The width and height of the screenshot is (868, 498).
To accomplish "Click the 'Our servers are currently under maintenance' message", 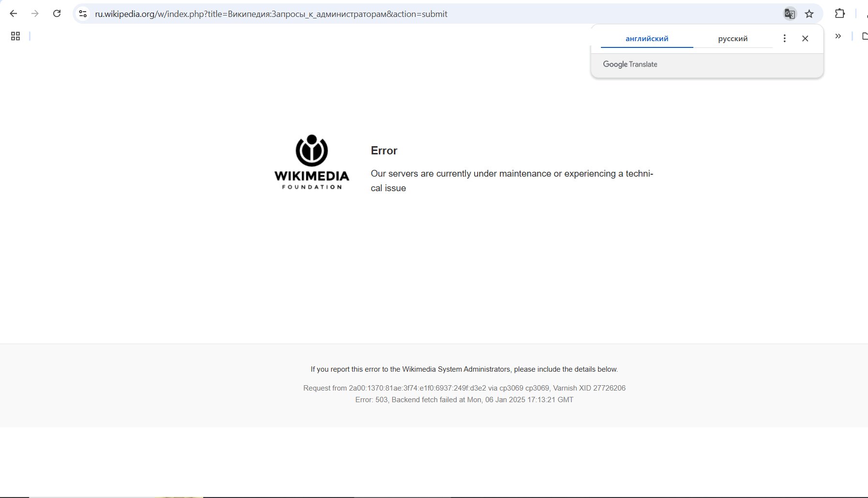I will point(512,181).
